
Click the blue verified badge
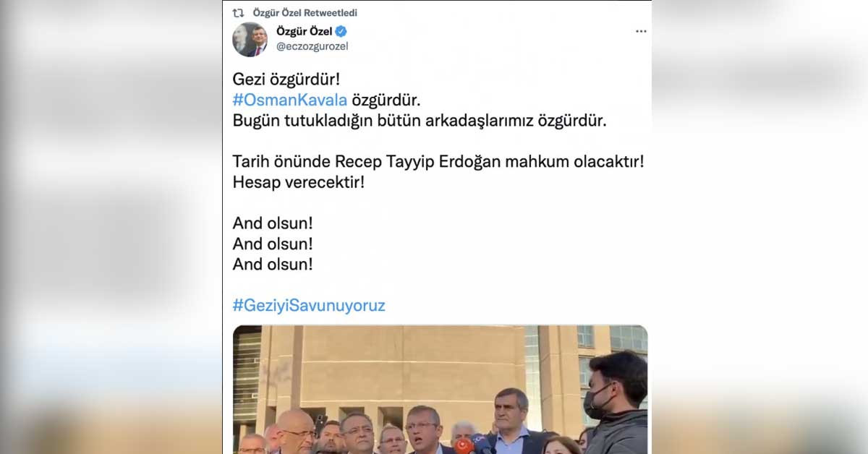tap(341, 31)
